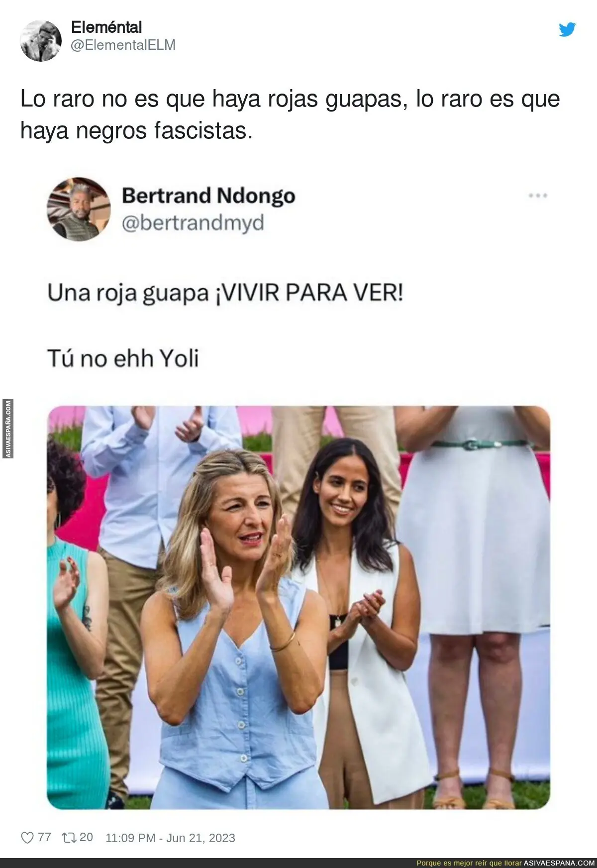
Task: Open the Bertrand Ndongo display name
Action: (208, 195)
